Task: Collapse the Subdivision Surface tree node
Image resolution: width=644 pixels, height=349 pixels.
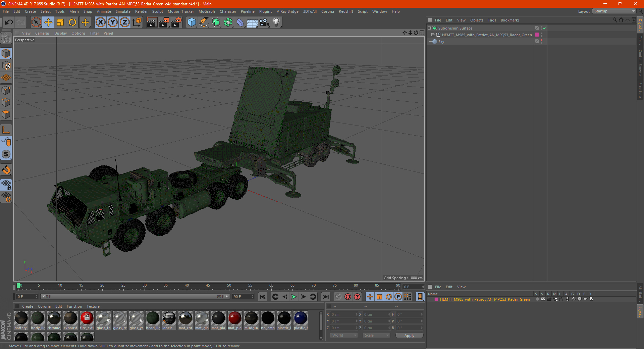Action: coord(429,28)
